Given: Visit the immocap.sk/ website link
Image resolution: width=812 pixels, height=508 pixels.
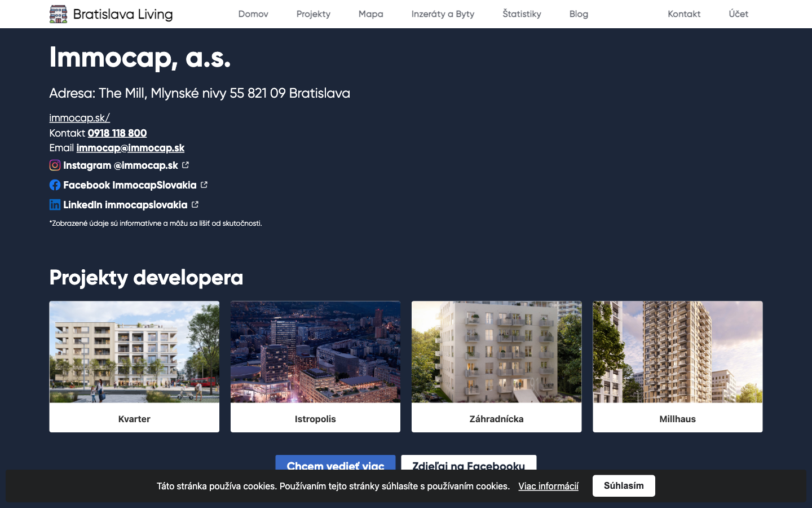Looking at the screenshot, I should tap(79, 118).
